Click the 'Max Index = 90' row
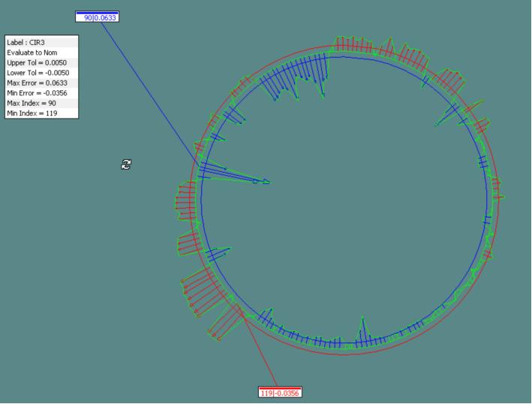Viewport: 532px width, 404px height. (42, 103)
